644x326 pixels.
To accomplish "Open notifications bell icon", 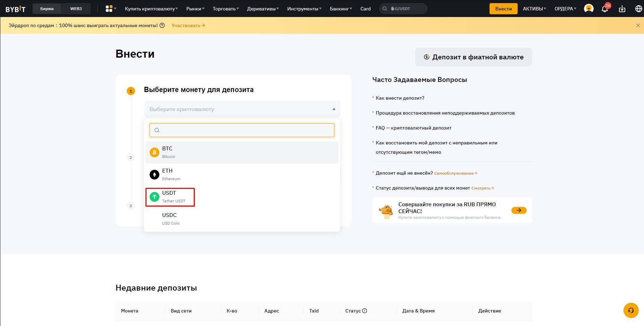I will 605,9.
